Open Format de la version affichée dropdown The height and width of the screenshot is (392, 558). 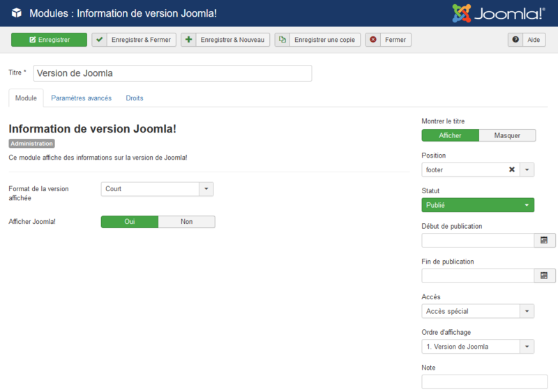click(x=157, y=189)
